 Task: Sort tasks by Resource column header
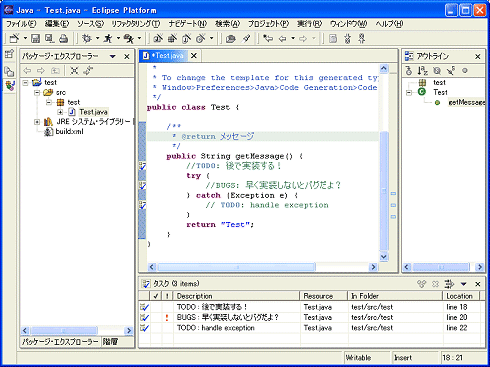[x=324, y=296]
